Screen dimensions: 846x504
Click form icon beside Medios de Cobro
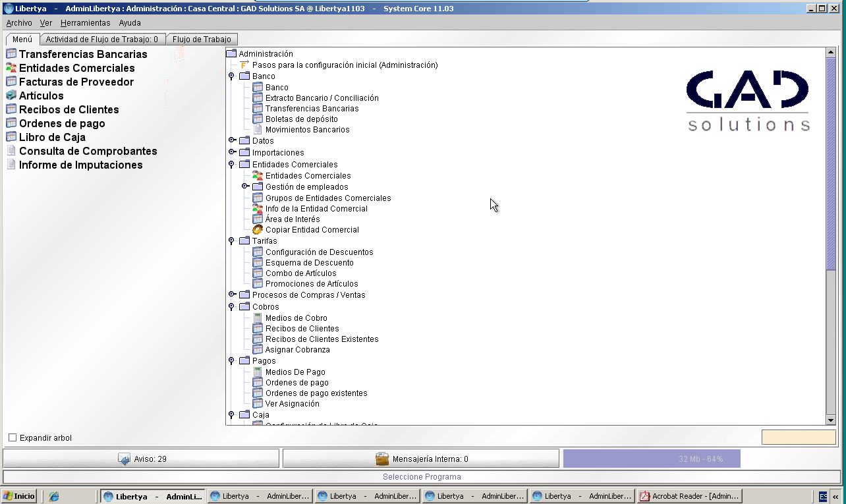(258, 318)
